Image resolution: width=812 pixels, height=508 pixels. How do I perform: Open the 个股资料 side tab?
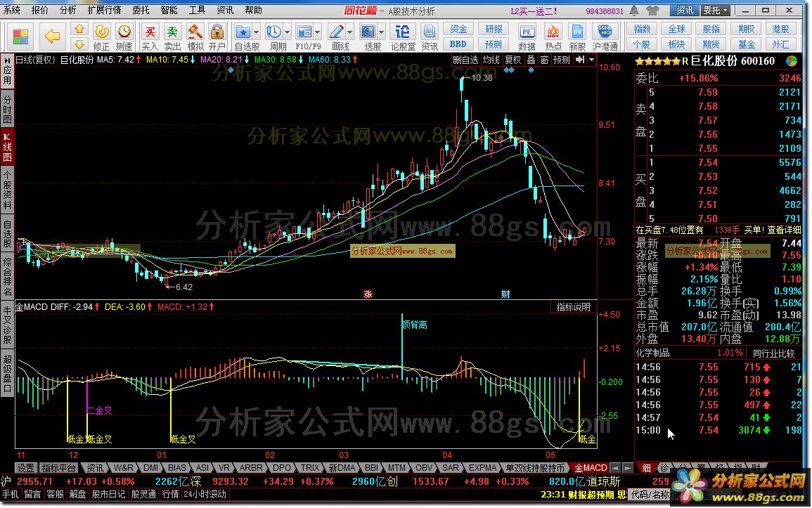coord(7,189)
